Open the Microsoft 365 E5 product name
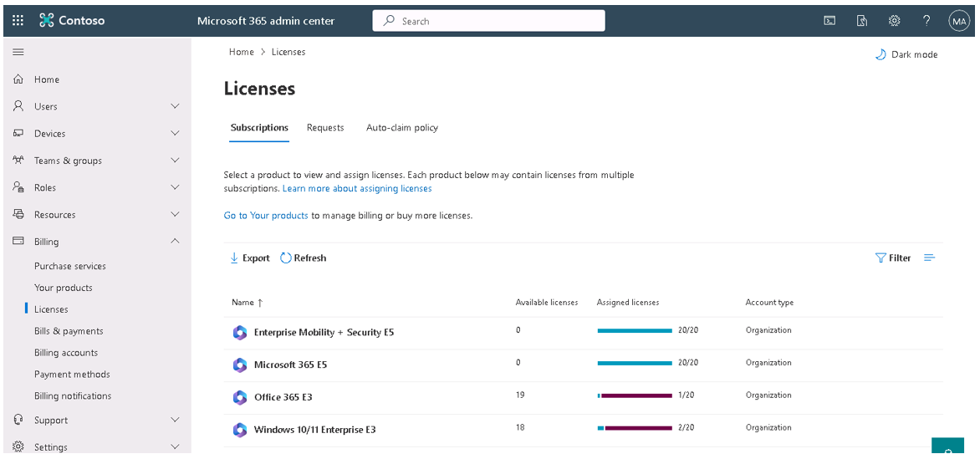This screenshot has width=980, height=454. pos(290,365)
